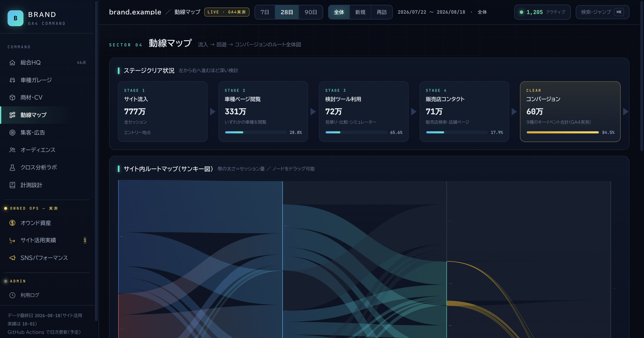Click the home icon beside 総合HQ
Image resolution: width=644 pixels, height=338 pixels.
pos(12,62)
